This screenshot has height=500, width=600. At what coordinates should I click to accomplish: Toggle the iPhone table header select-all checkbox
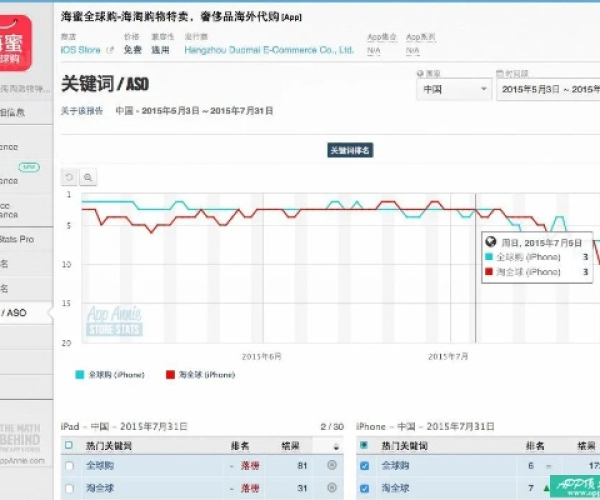click(364, 445)
